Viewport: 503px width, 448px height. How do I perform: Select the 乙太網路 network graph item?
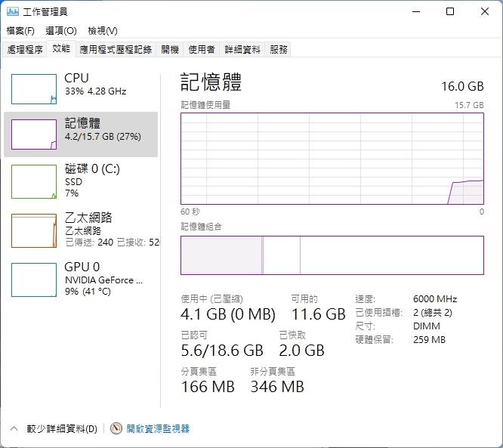(34, 230)
